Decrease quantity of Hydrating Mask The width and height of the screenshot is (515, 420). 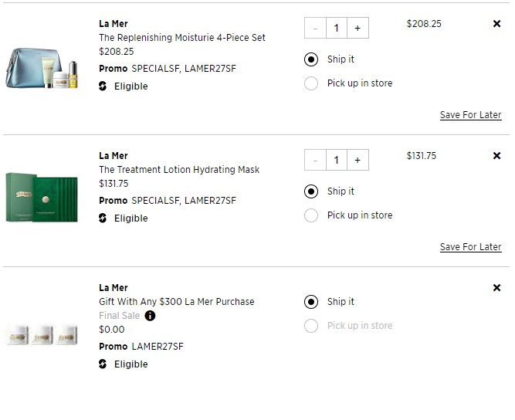tap(315, 160)
